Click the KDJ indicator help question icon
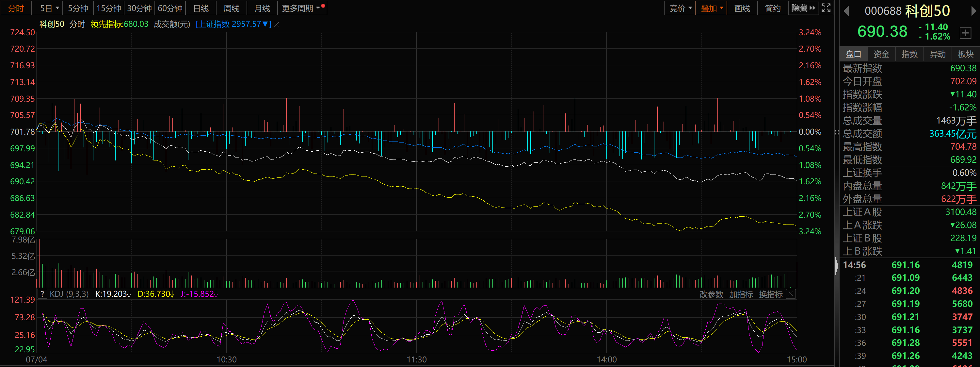The height and width of the screenshot is (367, 980). [42, 294]
